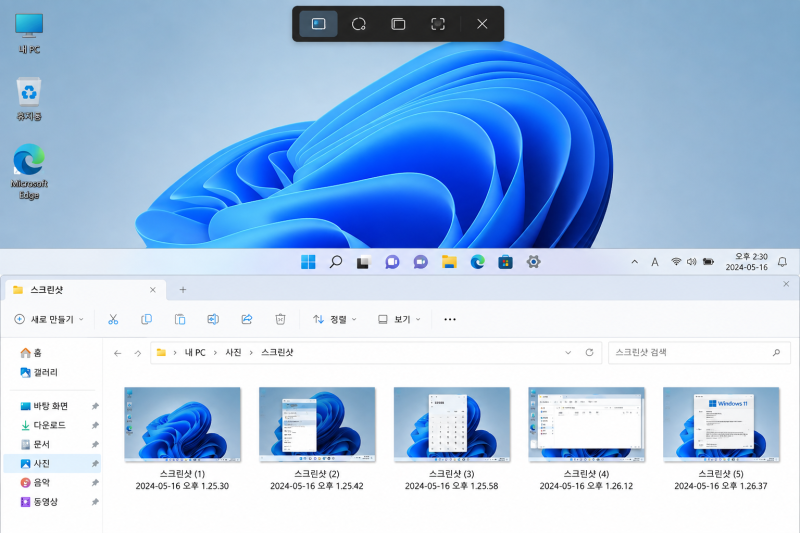
Task: Open 사진 in the sidebar
Action: click(x=51, y=463)
